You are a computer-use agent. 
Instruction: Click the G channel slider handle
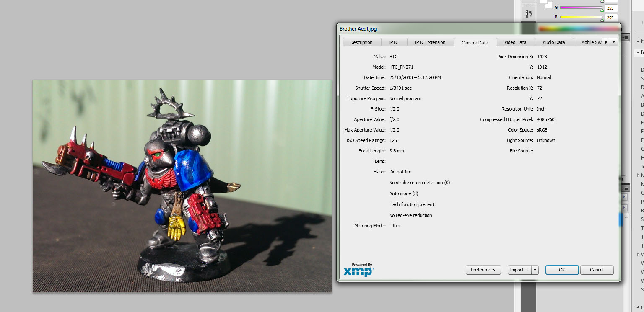coord(602,10)
